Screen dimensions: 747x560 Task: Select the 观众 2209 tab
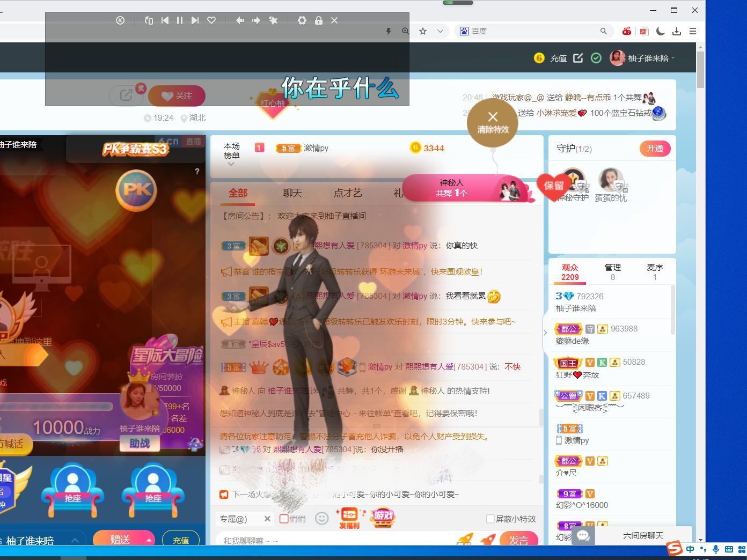[x=570, y=272]
